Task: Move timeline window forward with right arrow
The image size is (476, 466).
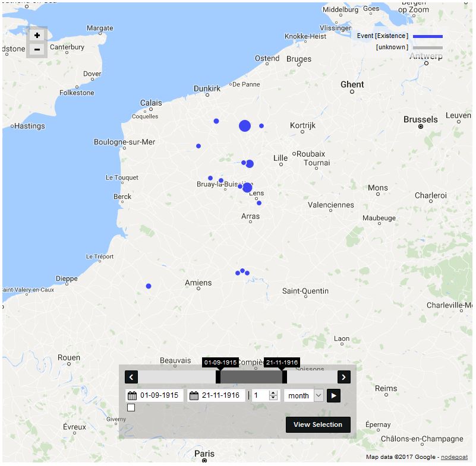Action: [344, 377]
